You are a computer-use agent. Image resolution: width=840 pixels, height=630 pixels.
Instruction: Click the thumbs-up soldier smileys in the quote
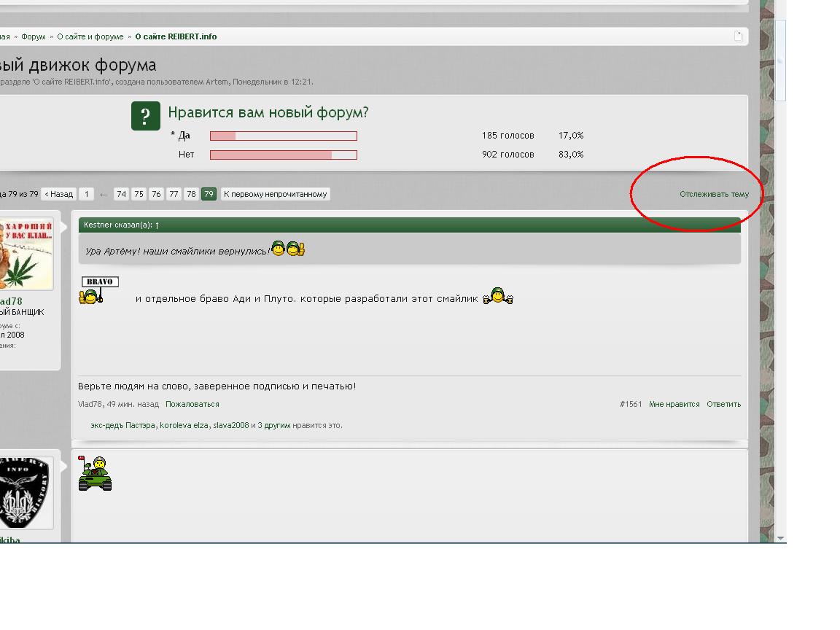pyautogui.click(x=288, y=249)
